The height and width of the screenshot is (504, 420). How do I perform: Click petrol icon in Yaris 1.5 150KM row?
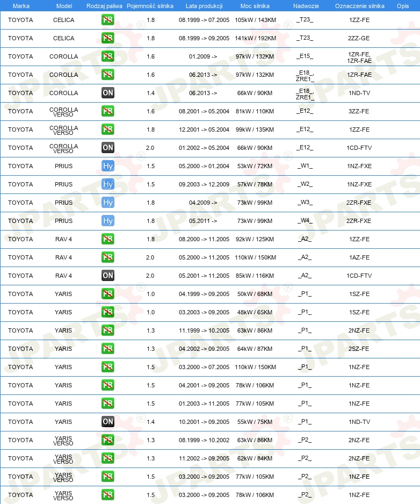107,367
